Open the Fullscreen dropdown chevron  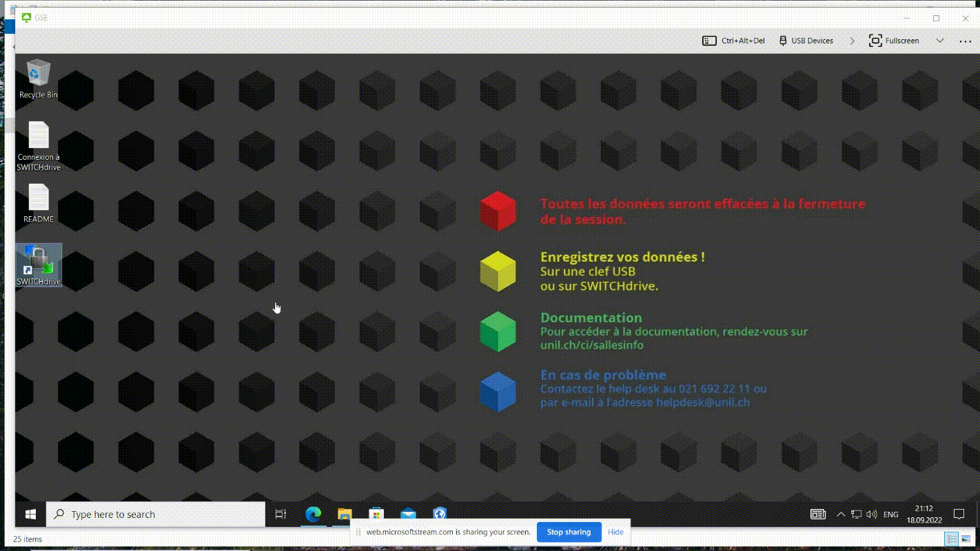coord(939,41)
